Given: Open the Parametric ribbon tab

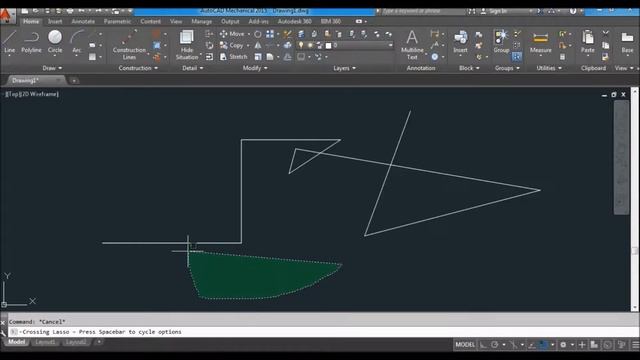Looking at the screenshot, I should pos(117,21).
